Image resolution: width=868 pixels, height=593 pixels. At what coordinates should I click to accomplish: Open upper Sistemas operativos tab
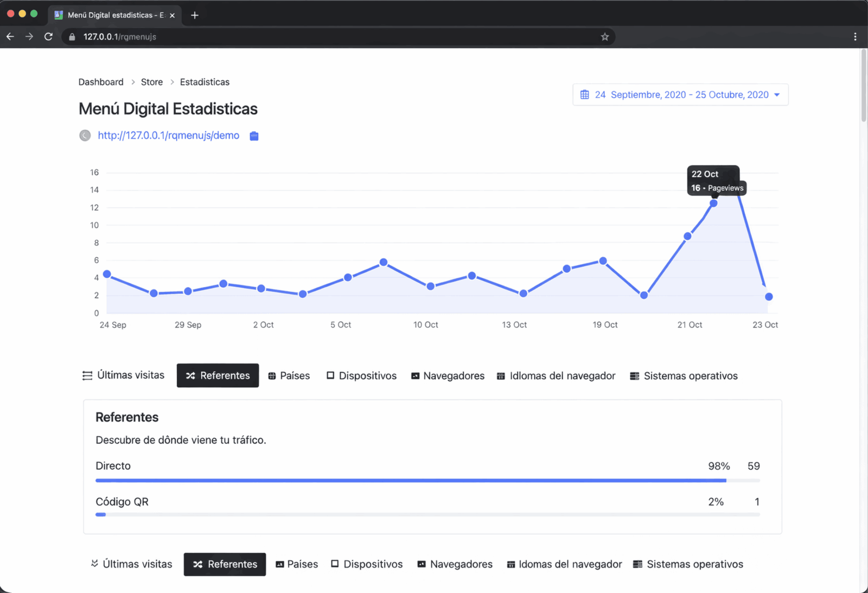684,375
